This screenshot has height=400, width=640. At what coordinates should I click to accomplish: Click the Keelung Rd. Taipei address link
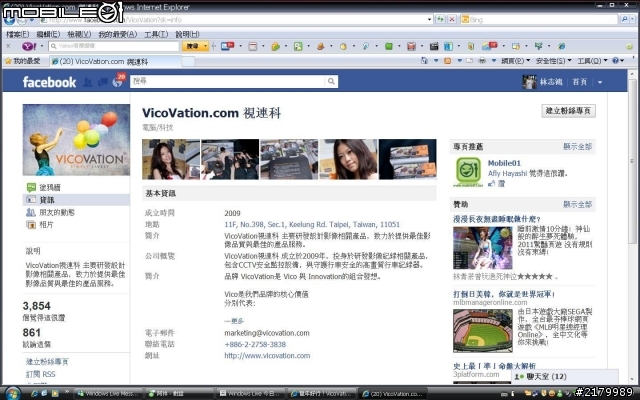pyautogui.click(x=312, y=224)
